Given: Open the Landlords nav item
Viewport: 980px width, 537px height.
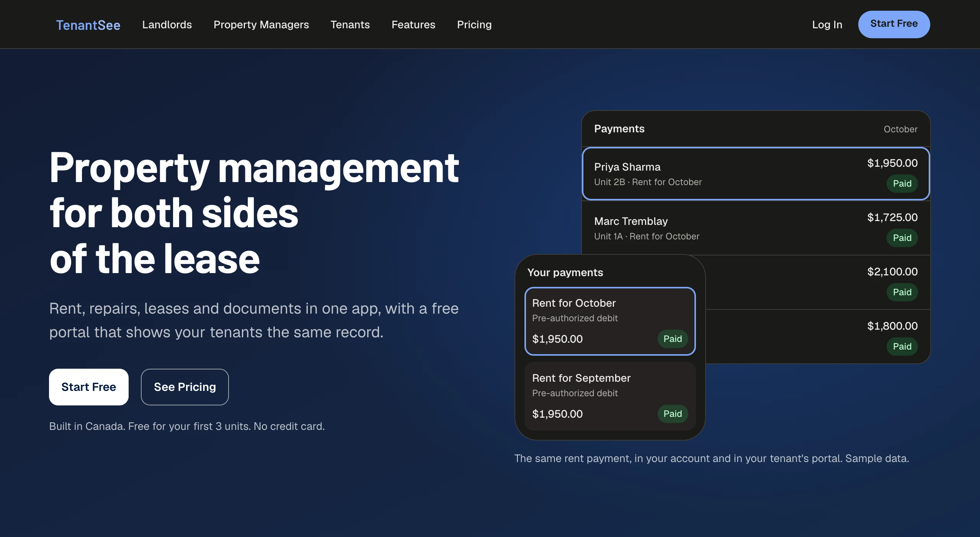Looking at the screenshot, I should point(167,24).
